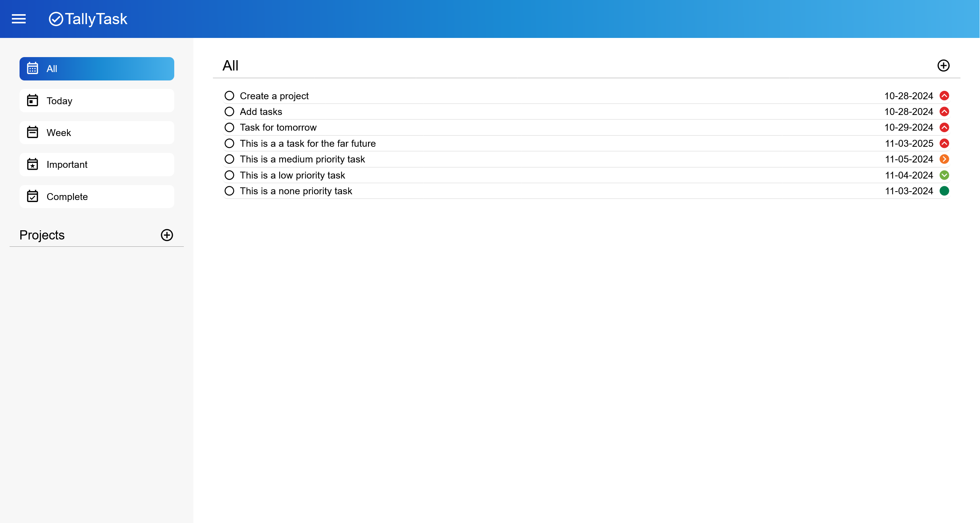Mark 'Create a project' as complete
This screenshot has width=980, height=523.
(229, 96)
